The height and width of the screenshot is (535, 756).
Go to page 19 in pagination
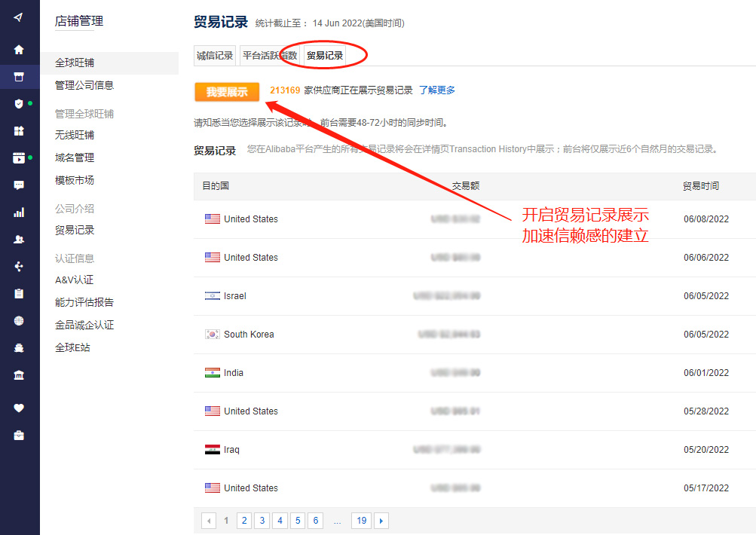361,520
